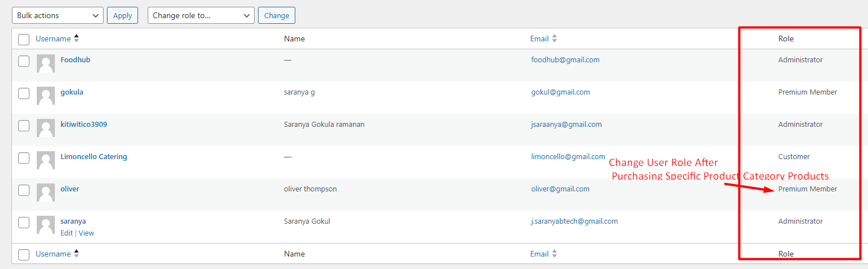This screenshot has width=868, height=269.
Task: Open the View link under saranya
Action: pyautogui.click(x=87, y=233)
